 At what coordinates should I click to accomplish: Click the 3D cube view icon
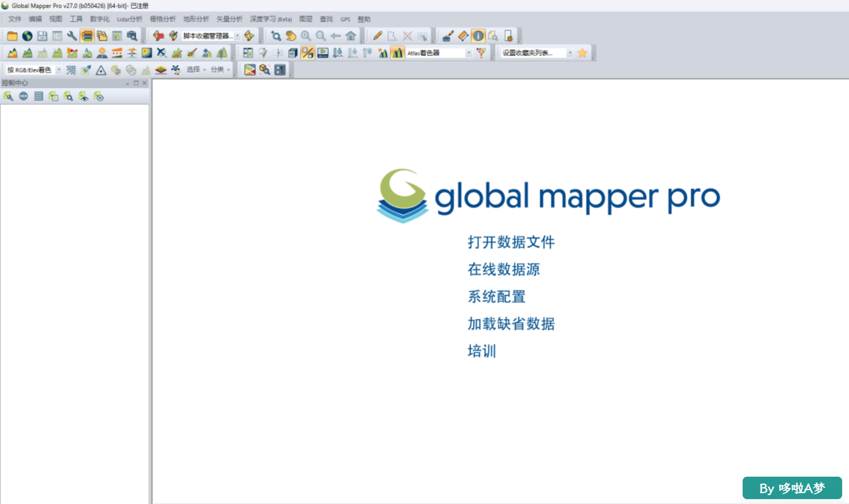293,53
